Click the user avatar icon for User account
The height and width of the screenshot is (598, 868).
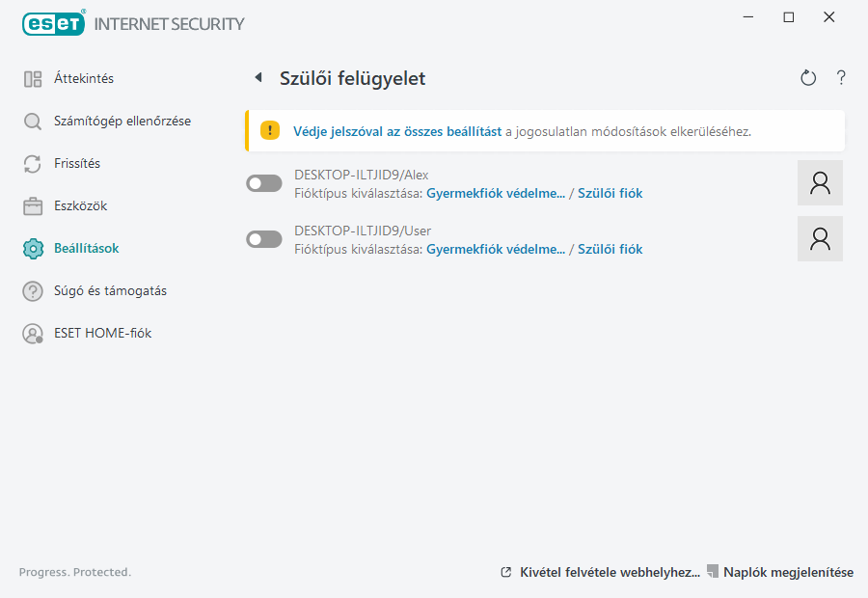click(820, 239)
